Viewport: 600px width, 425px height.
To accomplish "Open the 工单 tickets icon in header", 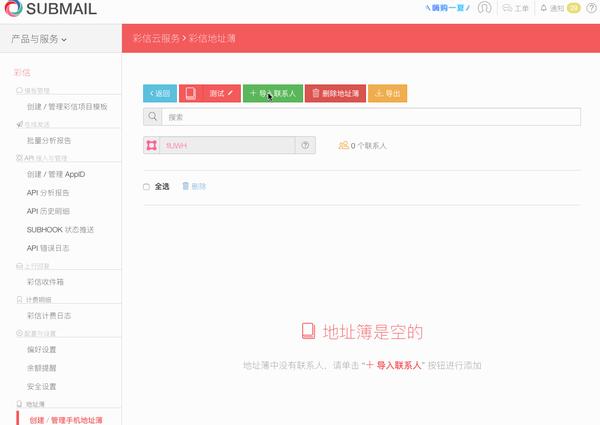I will (507, 8).
